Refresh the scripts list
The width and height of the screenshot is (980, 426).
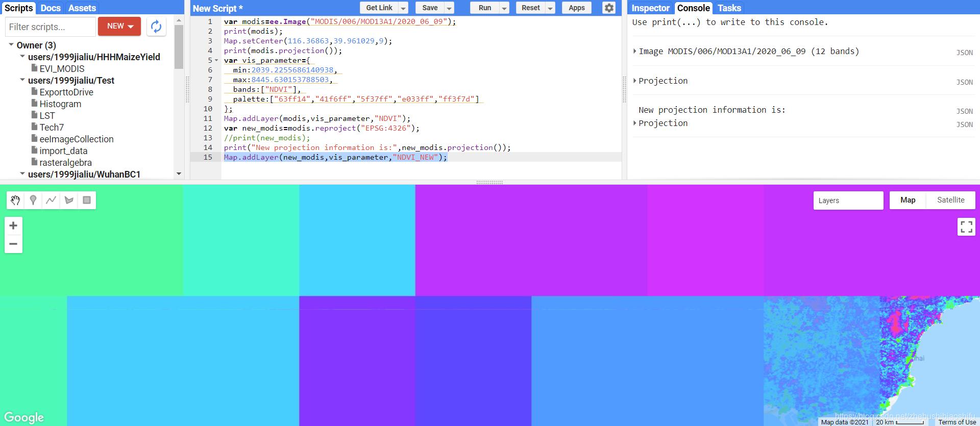coord(156,27)
